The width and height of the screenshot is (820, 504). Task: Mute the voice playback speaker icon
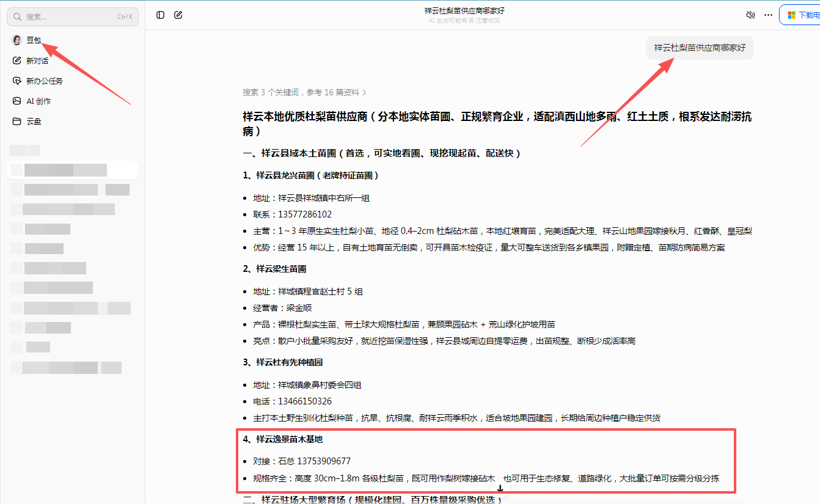click(x=750, y=15)
